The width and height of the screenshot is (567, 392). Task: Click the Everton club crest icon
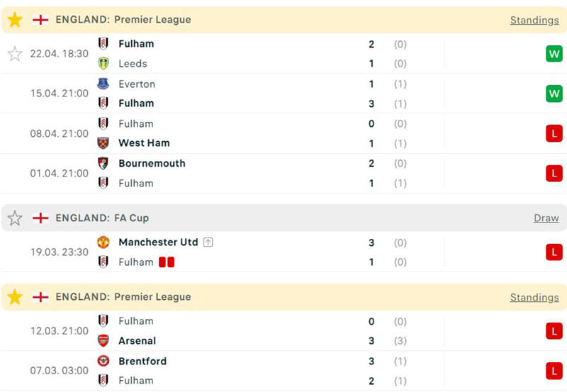[x=103, y=84]
